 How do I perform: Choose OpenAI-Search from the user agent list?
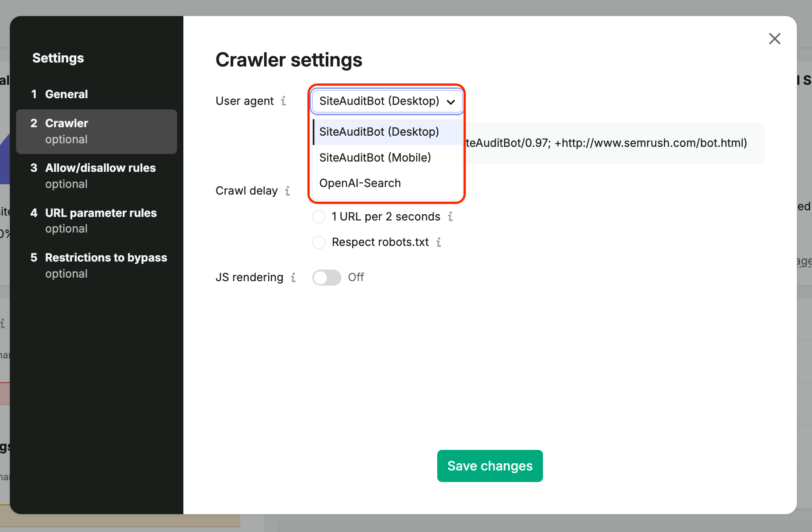point(388,183)
